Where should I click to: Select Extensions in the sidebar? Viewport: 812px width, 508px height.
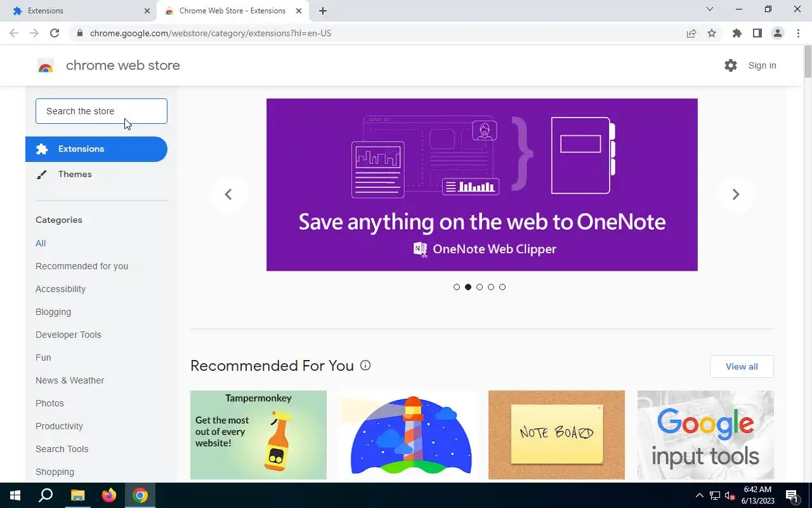coord(96,149)
